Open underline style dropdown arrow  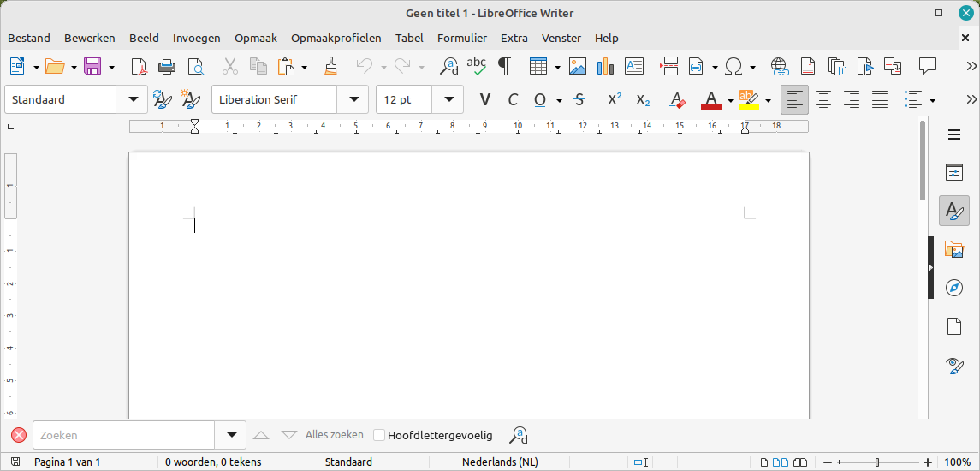tap(560, 100)
